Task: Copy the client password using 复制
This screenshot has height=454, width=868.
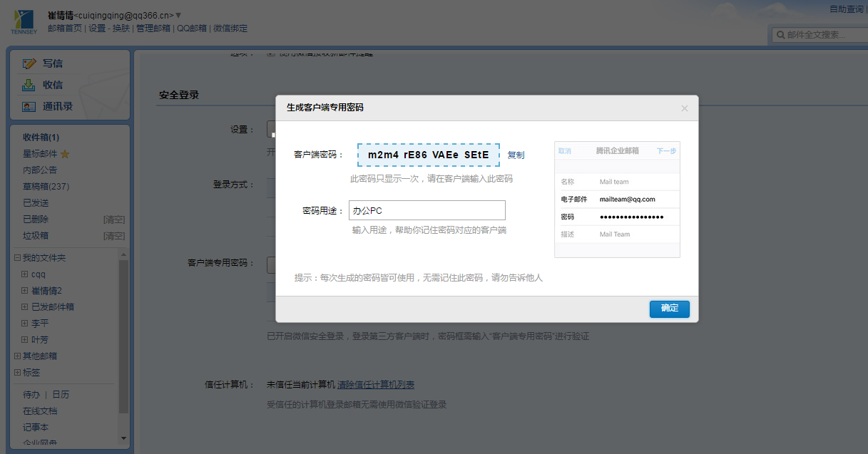Action: [515, 155]
